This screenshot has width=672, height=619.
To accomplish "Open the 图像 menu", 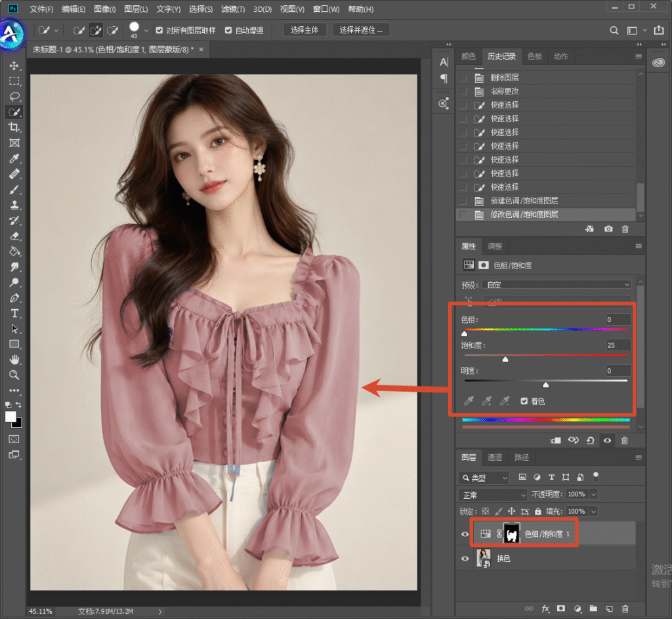I will (x=104, y=9).
